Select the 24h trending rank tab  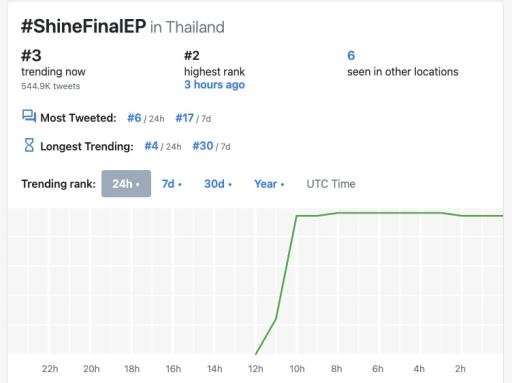point(126,184)
